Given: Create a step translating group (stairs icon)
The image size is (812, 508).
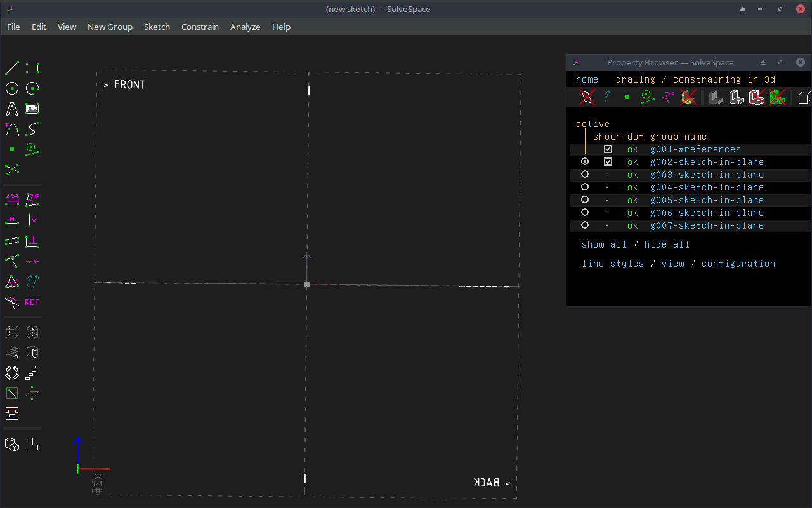Looking at the screenshot, I should 32,373.
